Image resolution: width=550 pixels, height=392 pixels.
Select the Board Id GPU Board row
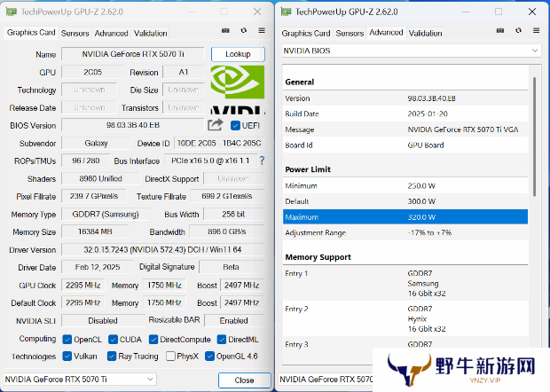pyautogui.click(x=405, y=145)
